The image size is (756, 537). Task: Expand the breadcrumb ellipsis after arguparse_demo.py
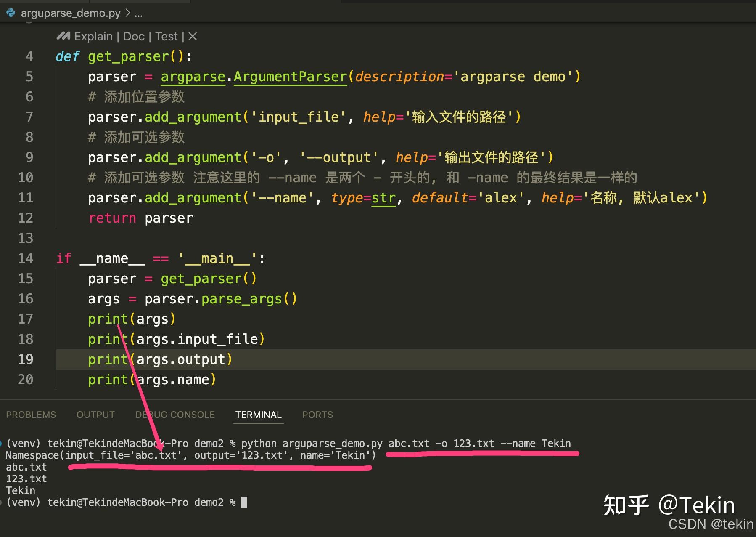tap(139, 13)
